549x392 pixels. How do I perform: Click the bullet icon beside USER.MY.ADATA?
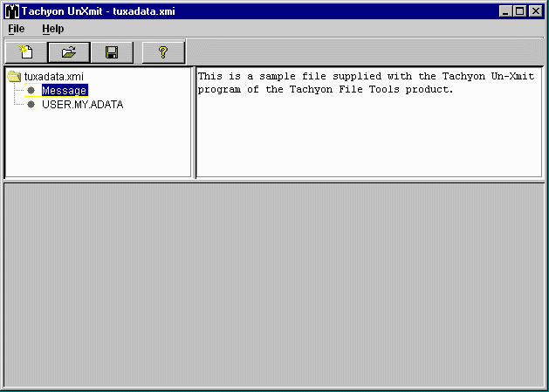(31, 105)
